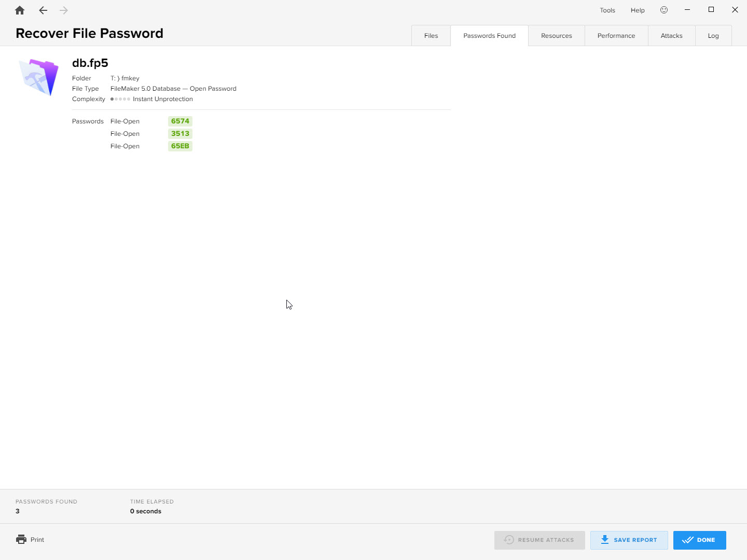
Task: Select the db.fp5 FileMaker file icon
Action: [38, 77]
